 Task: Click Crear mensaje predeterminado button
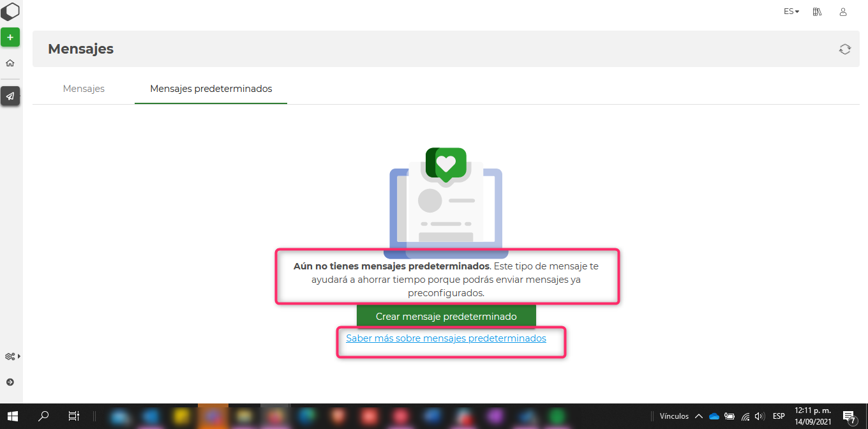point(446,316)
